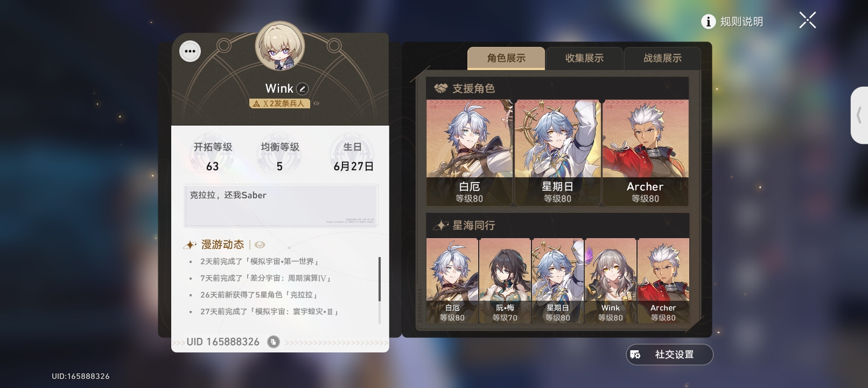Image resolution: width=868 pixels, height=388 pixels.
Task: Open rules info icon at top
Action: (708, 22)
